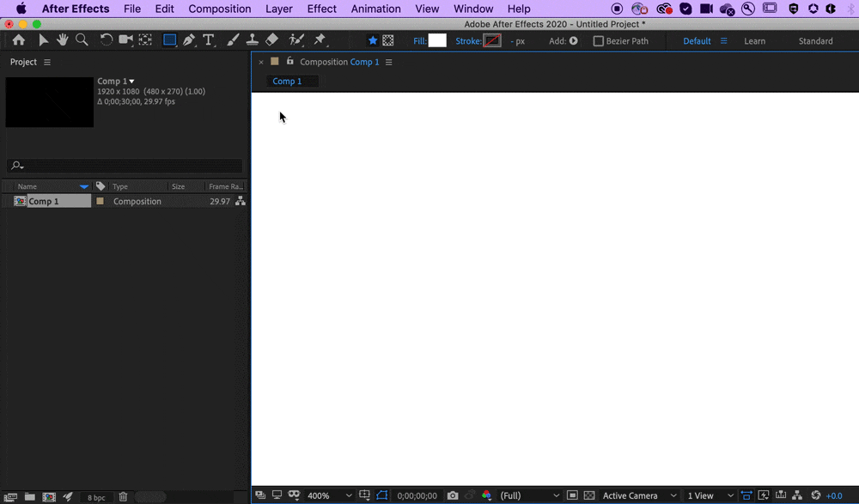Select the Rotation tool
This screenshot has height=504, width=859.
[x=106, y=39]
